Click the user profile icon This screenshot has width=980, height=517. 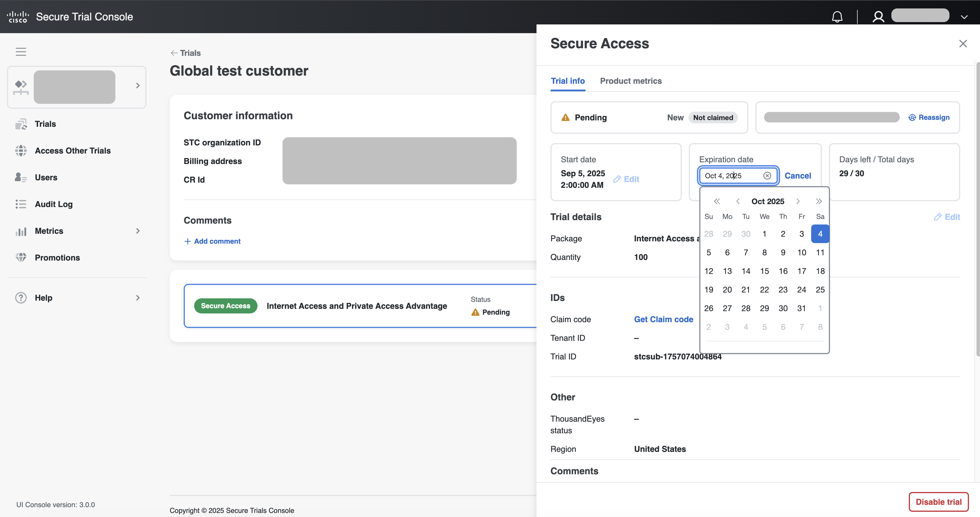coord(878,17)
